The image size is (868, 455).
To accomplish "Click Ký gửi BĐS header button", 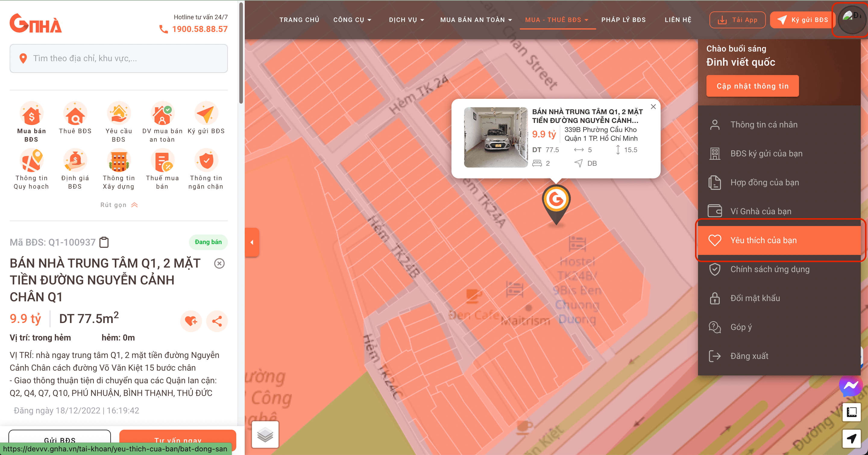I will click(x=802, y=20).
